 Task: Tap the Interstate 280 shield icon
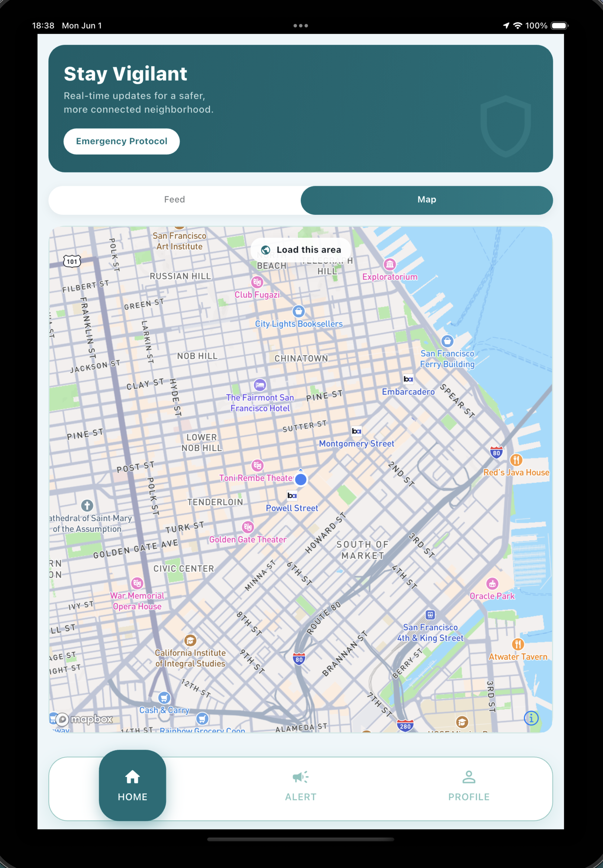coord(405,726)
